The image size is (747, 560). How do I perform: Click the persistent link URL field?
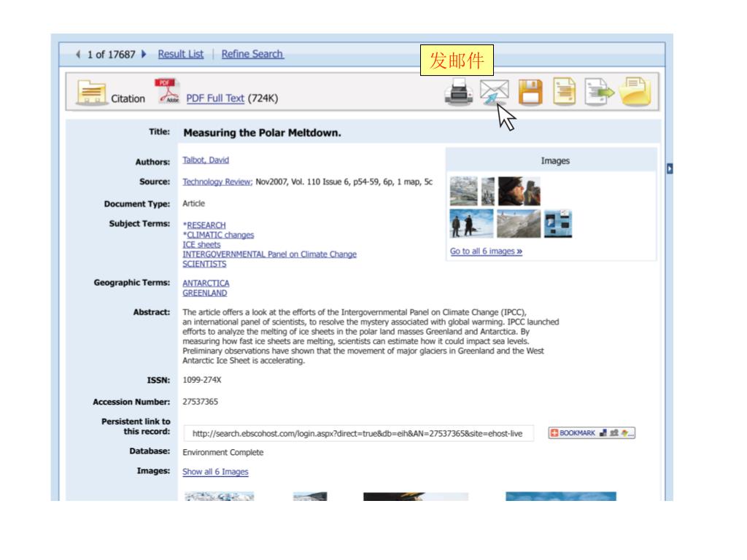(x=358, y=433)
